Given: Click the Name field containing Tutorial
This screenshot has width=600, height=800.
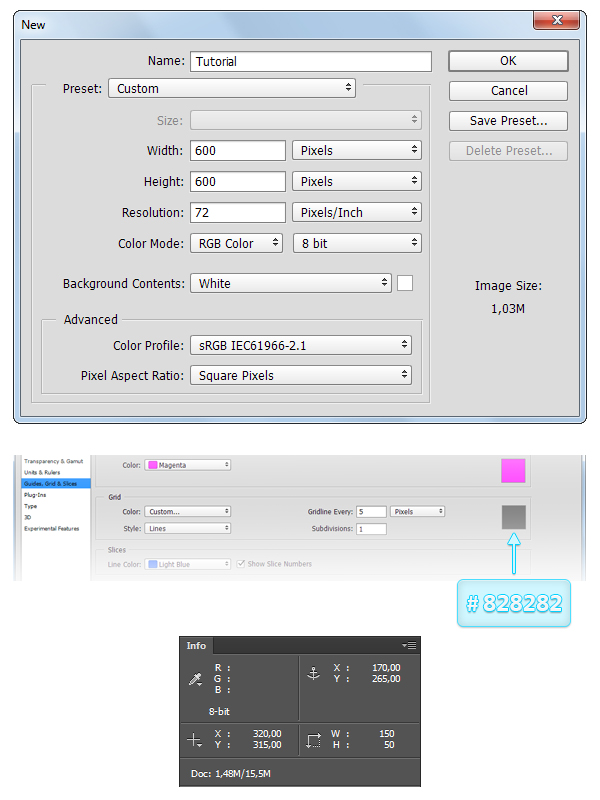Looking at the screenshot, I should tap(310, 61).
